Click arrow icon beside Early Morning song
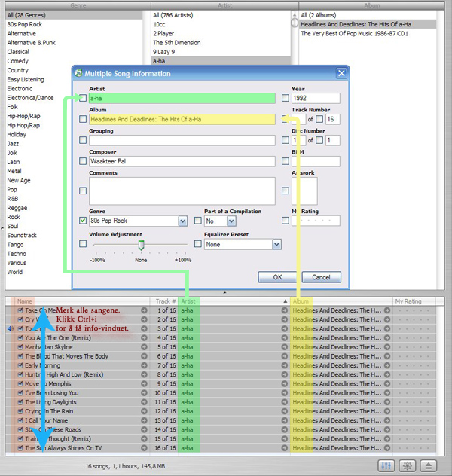This screenshot has height=476, width=452. tap(144, 365)
